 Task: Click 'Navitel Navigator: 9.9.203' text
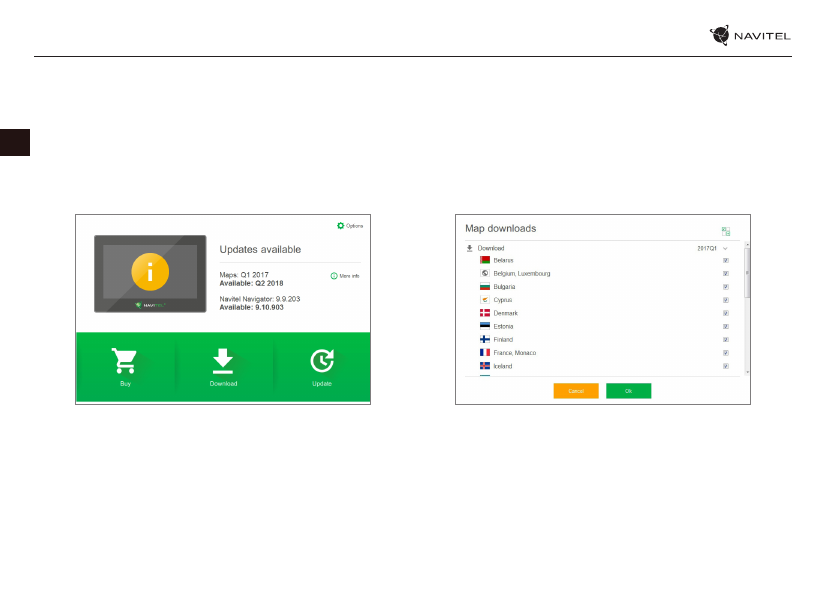click(x=260, y=299)
